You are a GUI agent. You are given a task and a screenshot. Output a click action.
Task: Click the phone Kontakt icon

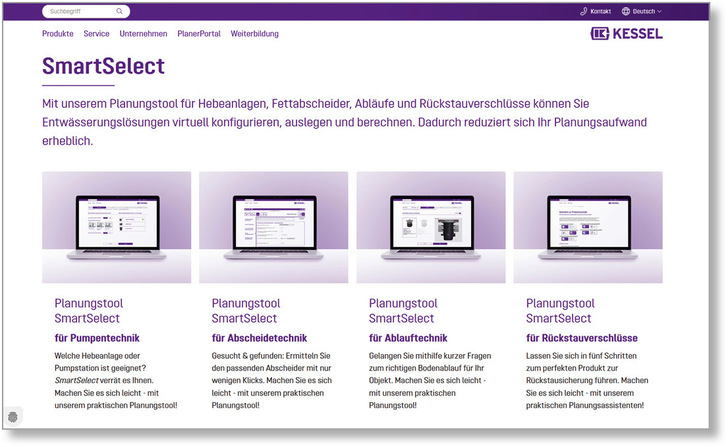point(584,12)
